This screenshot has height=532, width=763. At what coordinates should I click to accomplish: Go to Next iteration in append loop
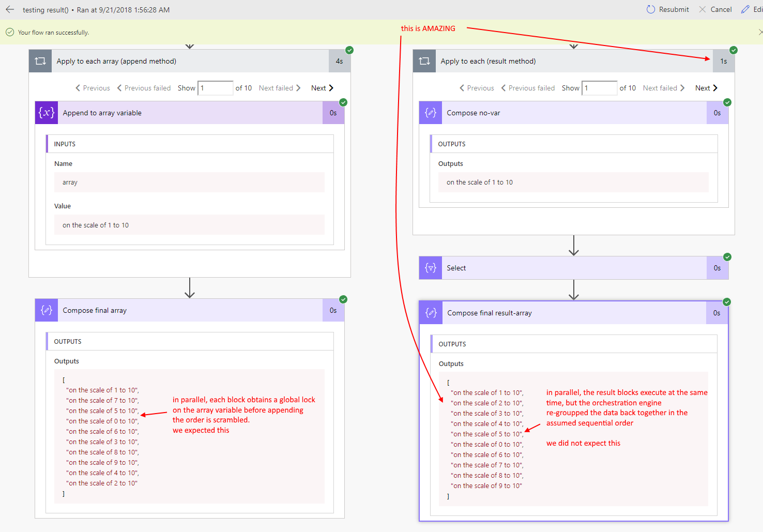coord(323,88)
